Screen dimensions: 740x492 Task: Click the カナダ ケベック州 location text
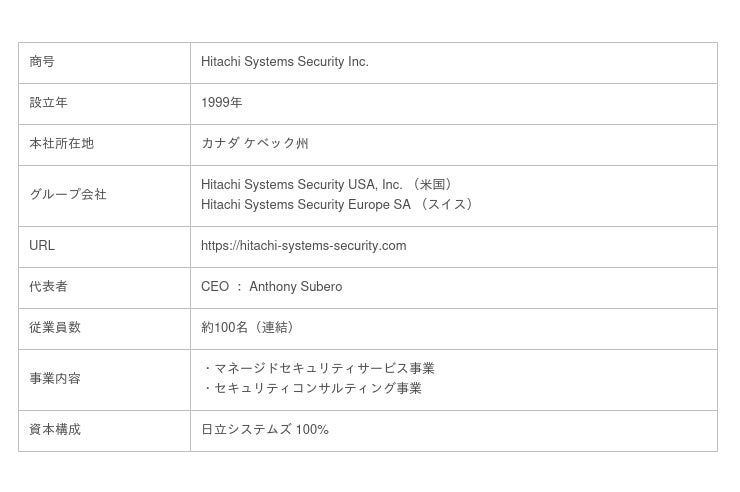point(254,144)
